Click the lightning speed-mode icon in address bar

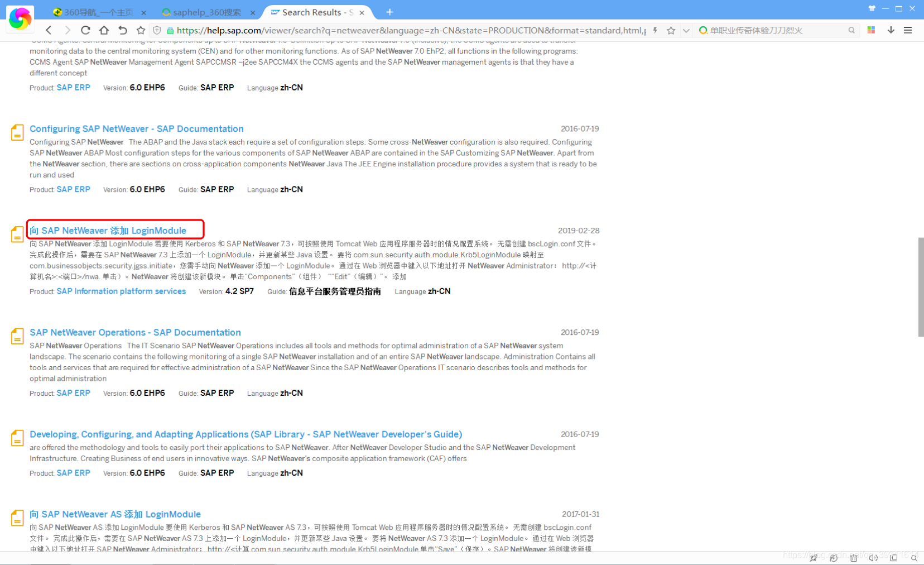pyautogui.click(x=655, y=30)
